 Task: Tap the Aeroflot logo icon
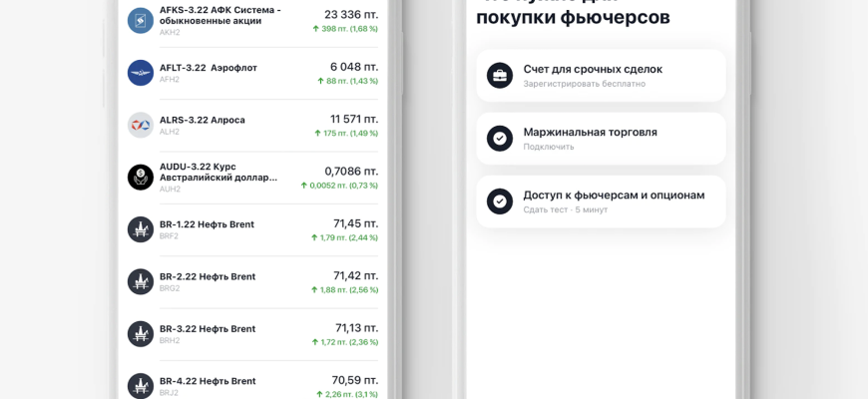[x=141, y=73]
